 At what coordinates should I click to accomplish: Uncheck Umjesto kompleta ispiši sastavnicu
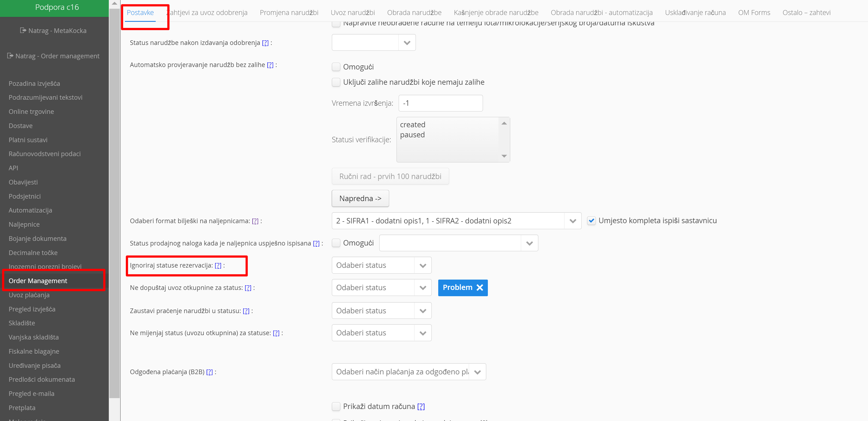591,221
